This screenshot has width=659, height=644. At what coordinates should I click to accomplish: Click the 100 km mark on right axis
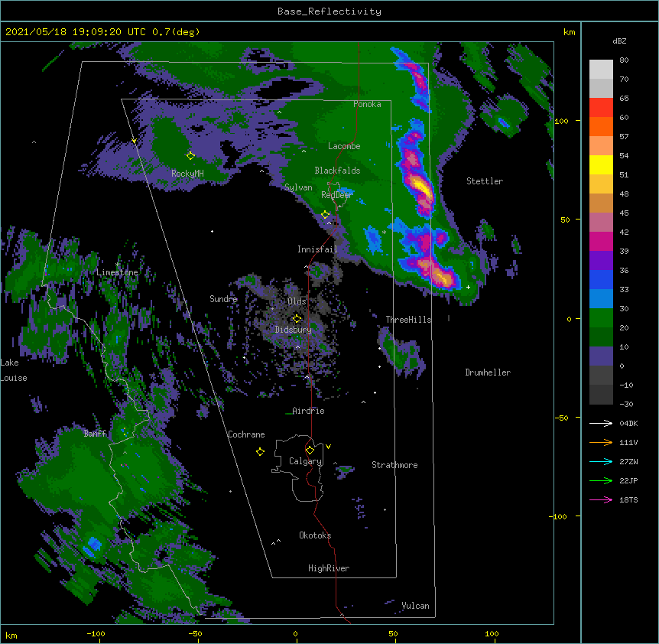561,121
